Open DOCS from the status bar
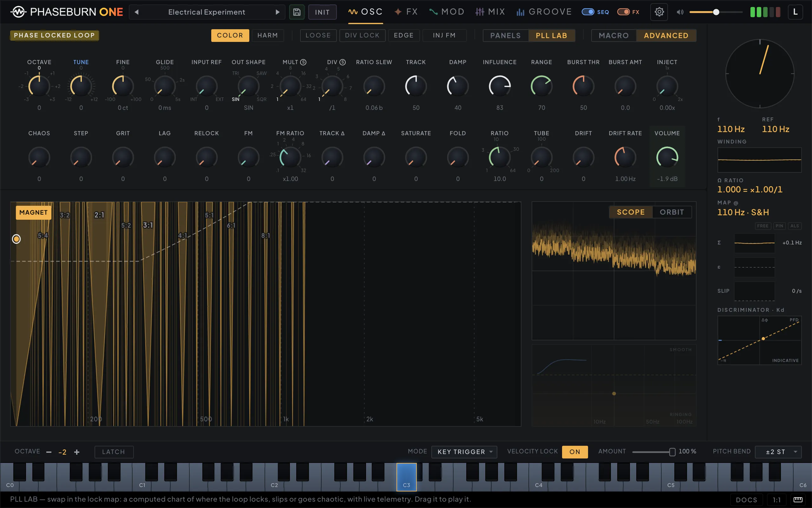The image size is (812, 508). click(746, 500)
